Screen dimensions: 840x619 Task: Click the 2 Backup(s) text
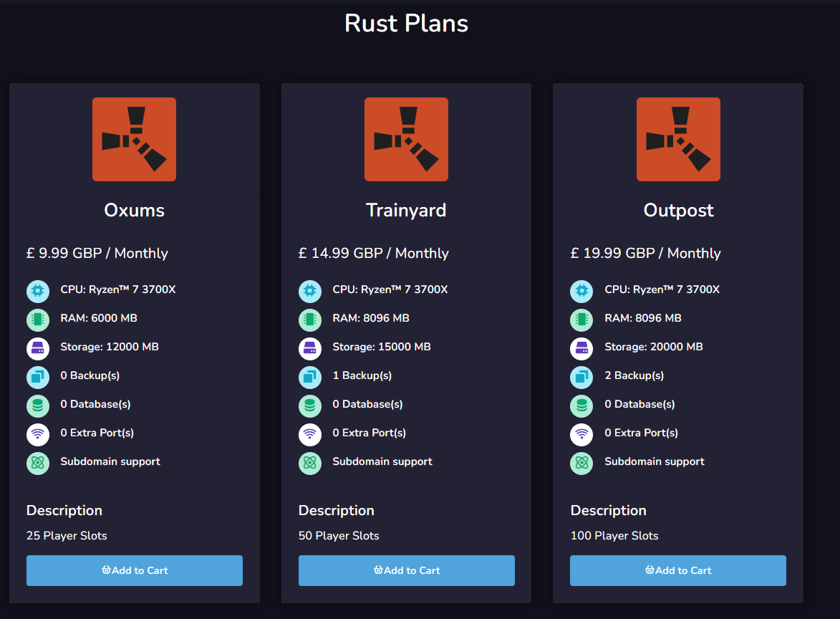pyautogui.click(x=634, y=375)
